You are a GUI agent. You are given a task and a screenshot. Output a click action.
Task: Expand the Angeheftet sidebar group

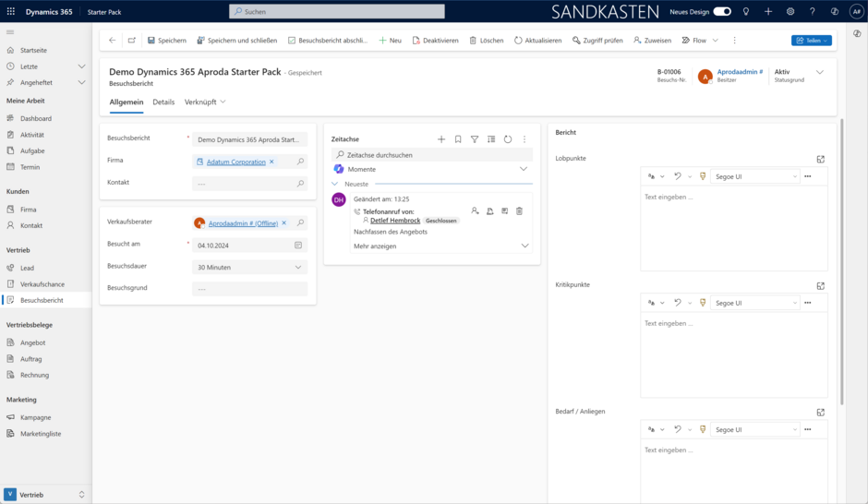[81, 82]
